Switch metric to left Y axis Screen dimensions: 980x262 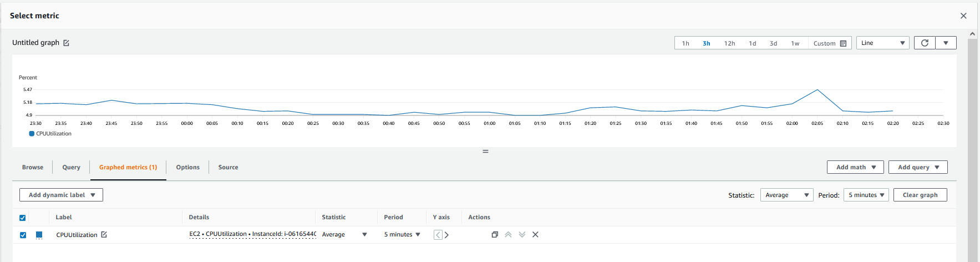[x=438, y=235]
